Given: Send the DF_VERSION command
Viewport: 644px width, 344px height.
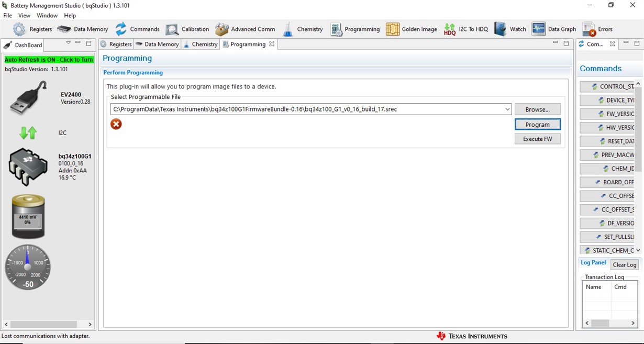Looking at the screenshot, I should pyautogui.click(x=607, y=223).
